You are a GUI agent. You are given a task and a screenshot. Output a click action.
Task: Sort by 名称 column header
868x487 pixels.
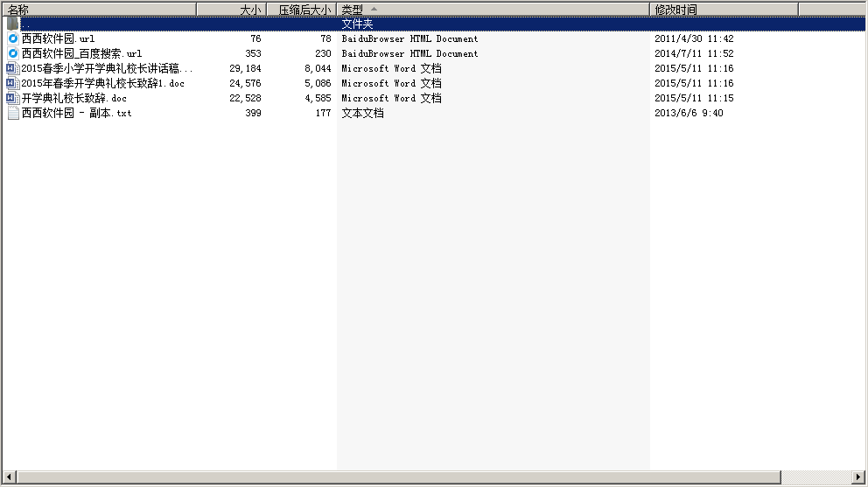100,10
